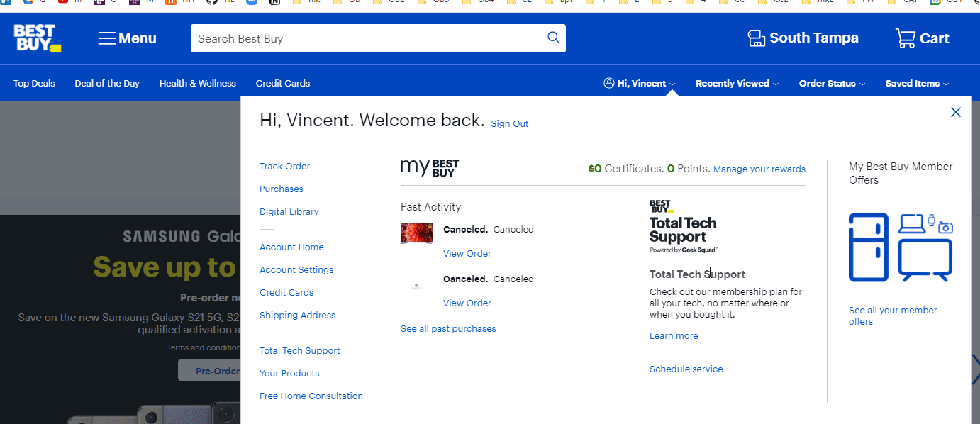Close the account panel with X
980x424 pixels.
956,112
